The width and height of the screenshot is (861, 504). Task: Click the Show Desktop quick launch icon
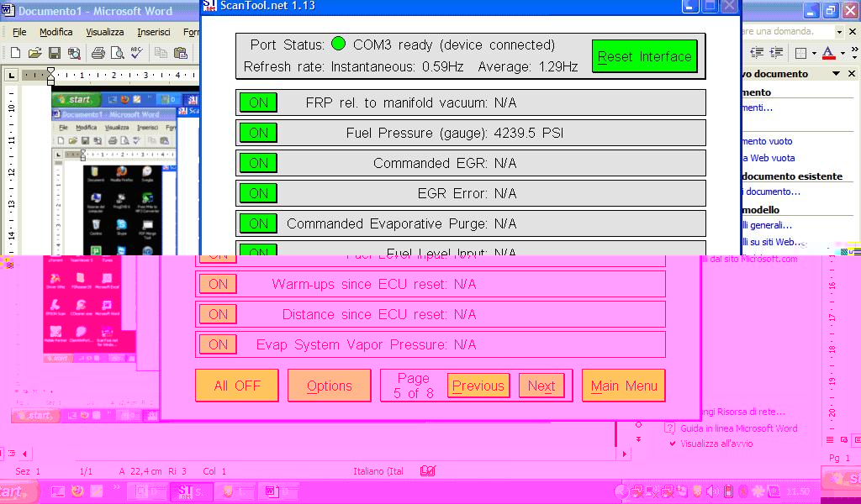tap(58, 491)
